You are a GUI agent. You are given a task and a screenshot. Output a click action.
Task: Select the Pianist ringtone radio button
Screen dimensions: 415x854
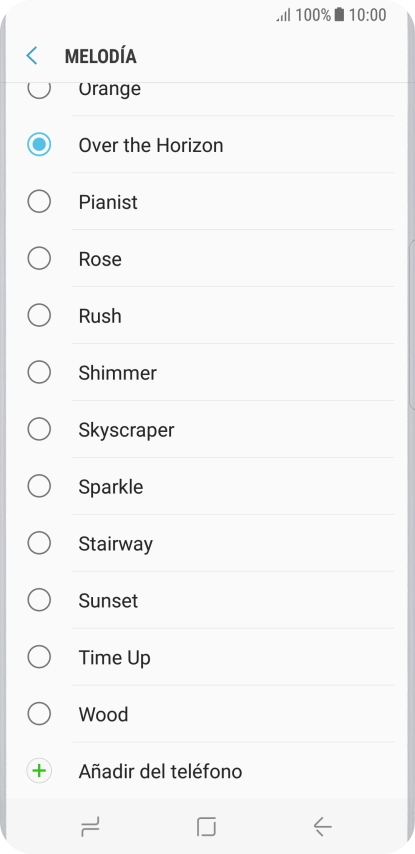39,202
